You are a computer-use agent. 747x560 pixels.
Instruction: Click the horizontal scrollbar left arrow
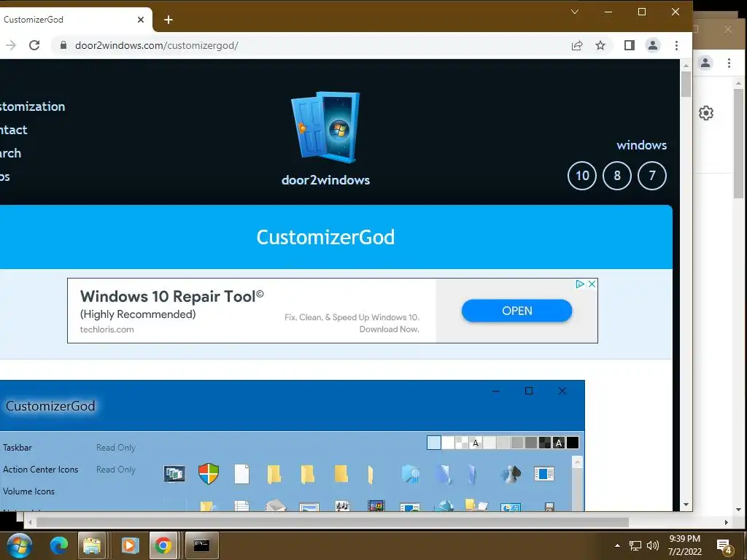click(x=31, y=522)
